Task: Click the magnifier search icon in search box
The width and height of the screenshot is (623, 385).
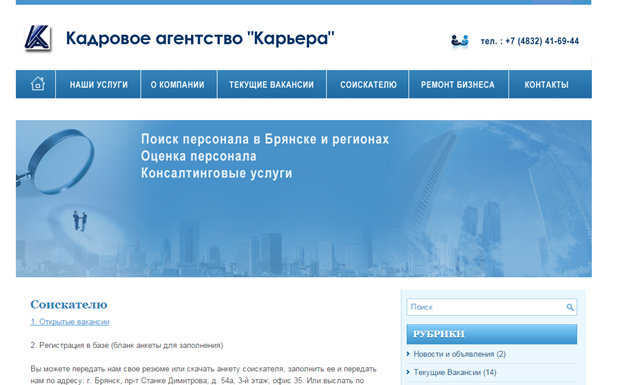Action: click(x=570, y=307)
